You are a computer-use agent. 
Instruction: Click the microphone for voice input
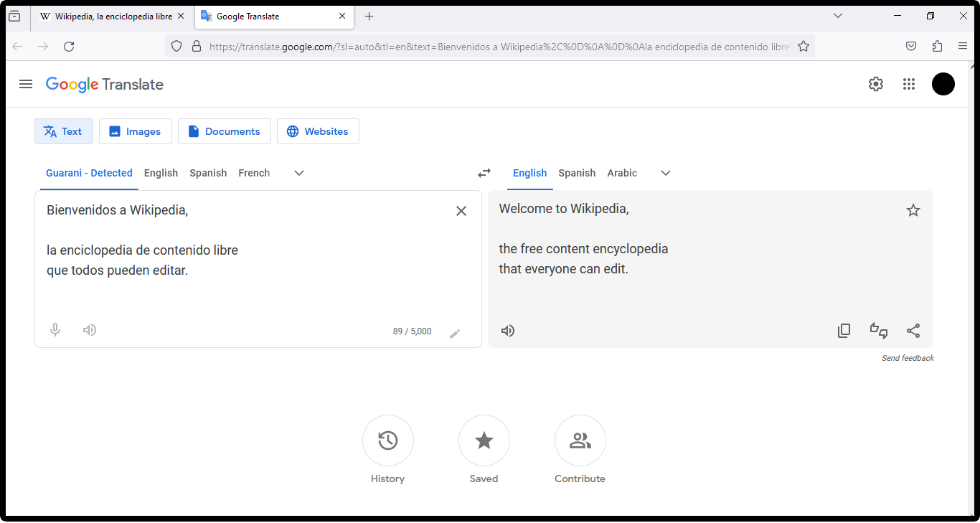(x=55, y=330)
